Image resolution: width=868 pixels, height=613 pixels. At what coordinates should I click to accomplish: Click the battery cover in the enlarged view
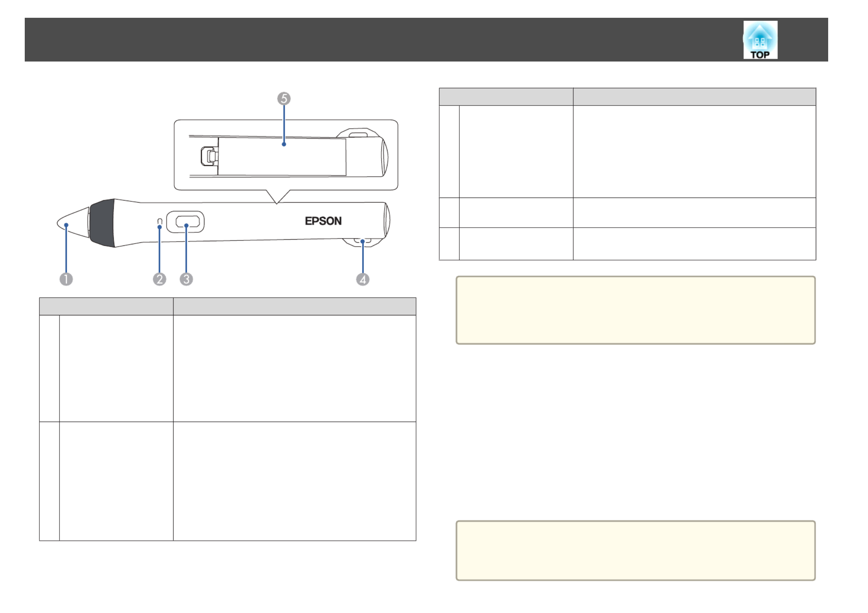(x=282, y=157)
